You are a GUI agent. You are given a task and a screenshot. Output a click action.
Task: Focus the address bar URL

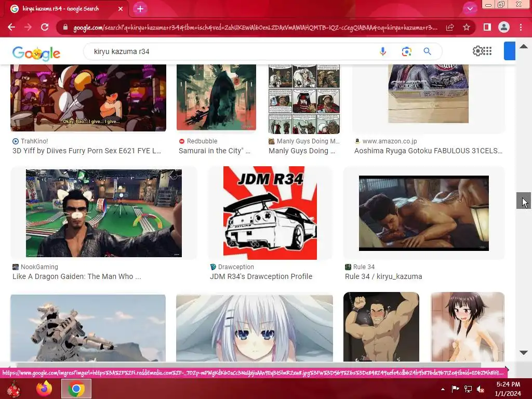tap(255, 28)
